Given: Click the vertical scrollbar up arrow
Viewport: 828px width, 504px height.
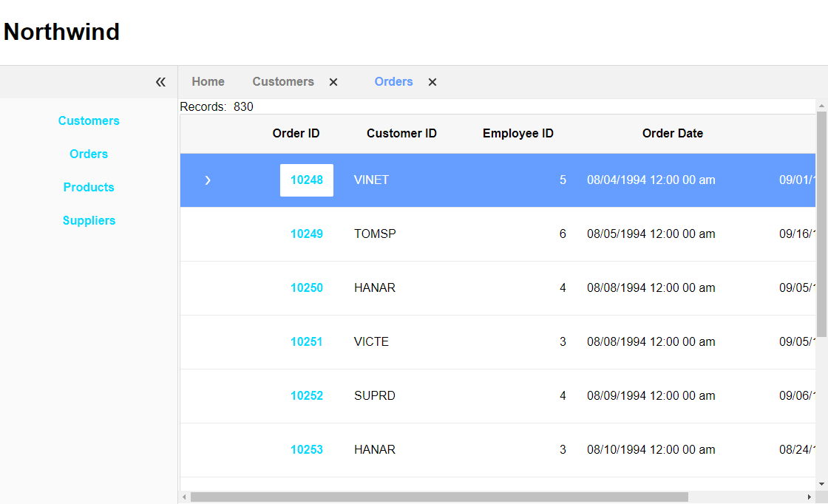Looking at the screenshot, I should 821,106.
